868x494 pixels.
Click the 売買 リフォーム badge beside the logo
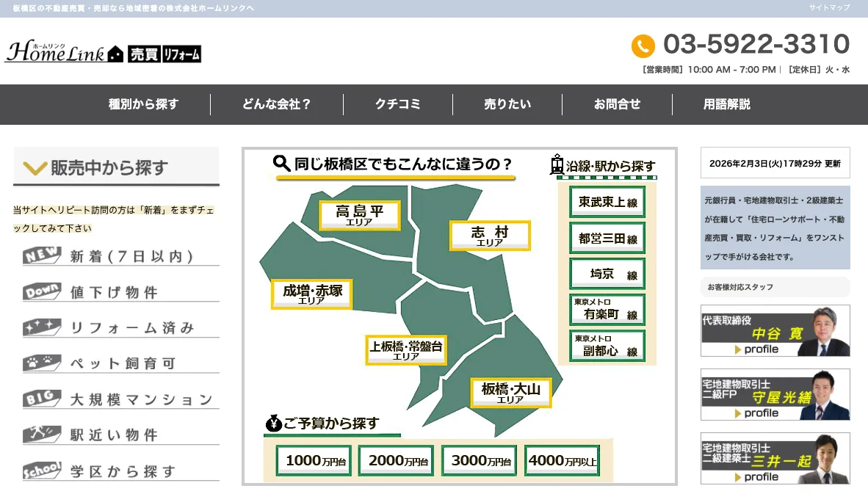(x=164, y=54)
